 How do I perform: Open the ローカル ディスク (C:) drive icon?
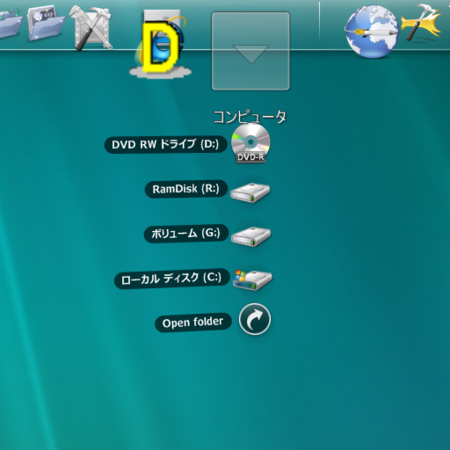pyautogui.click(x=252, y=280)
